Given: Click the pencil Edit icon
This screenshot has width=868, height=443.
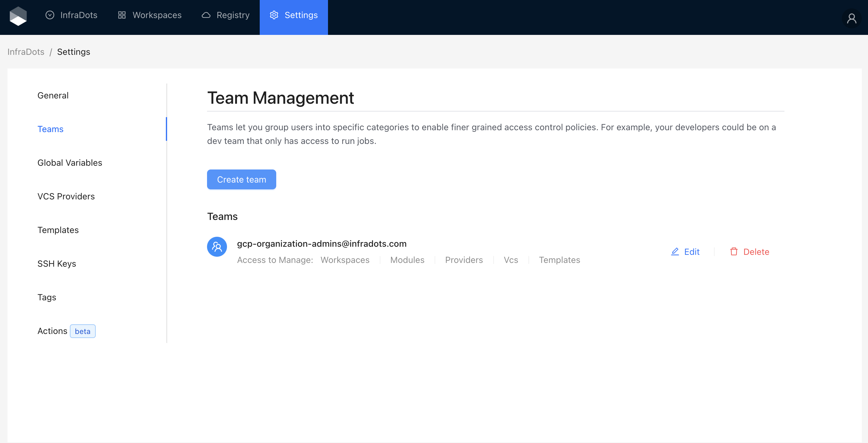Looking at the screenshot, I should 675,251.
